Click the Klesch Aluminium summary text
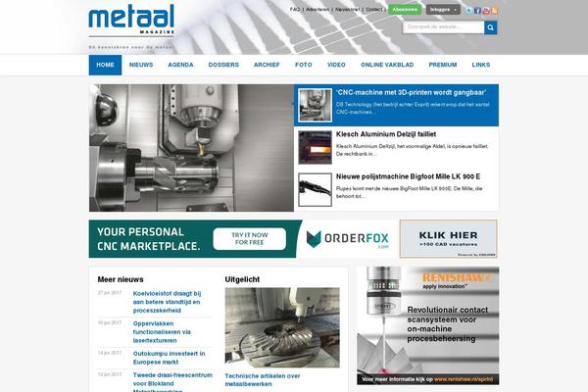The width and height of the screenshot is (588, 392). 413,150
